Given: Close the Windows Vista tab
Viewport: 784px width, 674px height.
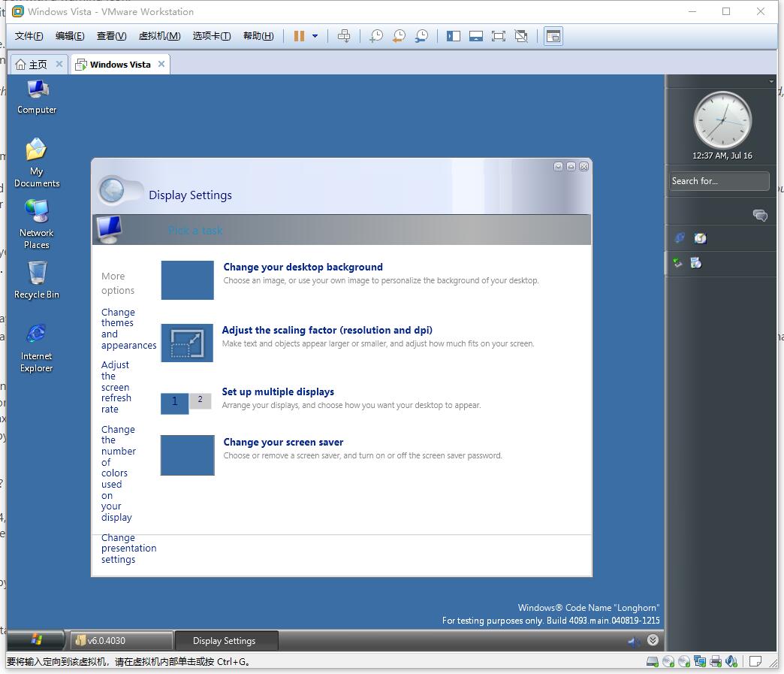Looking at the screenshot, I should click(161, 64).
